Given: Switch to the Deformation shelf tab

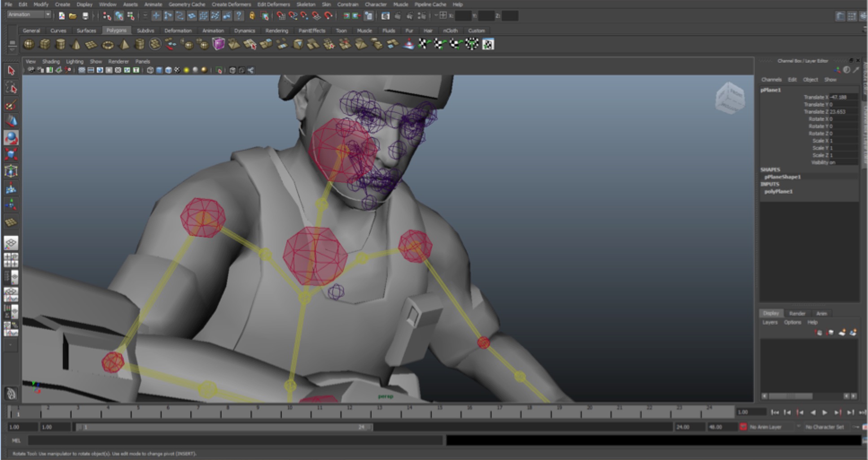Looking at the screenshot, I should click(178, 31).
